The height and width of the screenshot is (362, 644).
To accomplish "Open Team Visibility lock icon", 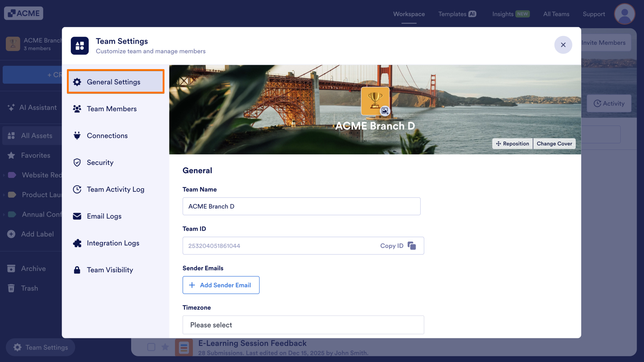I will point(77,270).
